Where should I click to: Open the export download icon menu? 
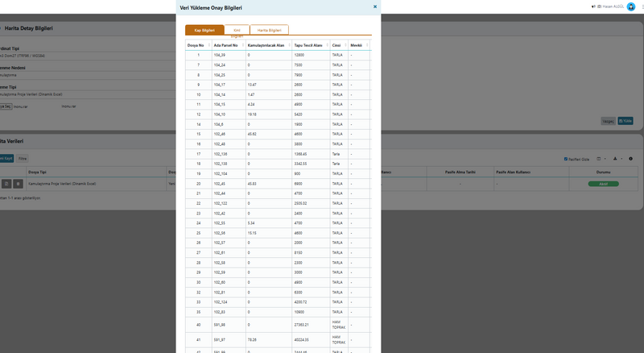click(615, 159)
